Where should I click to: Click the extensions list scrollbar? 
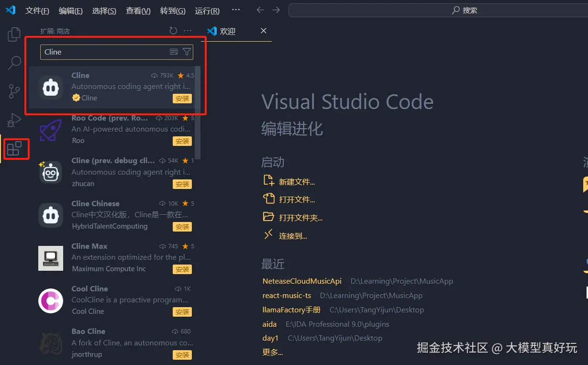[x=198, y=112]
